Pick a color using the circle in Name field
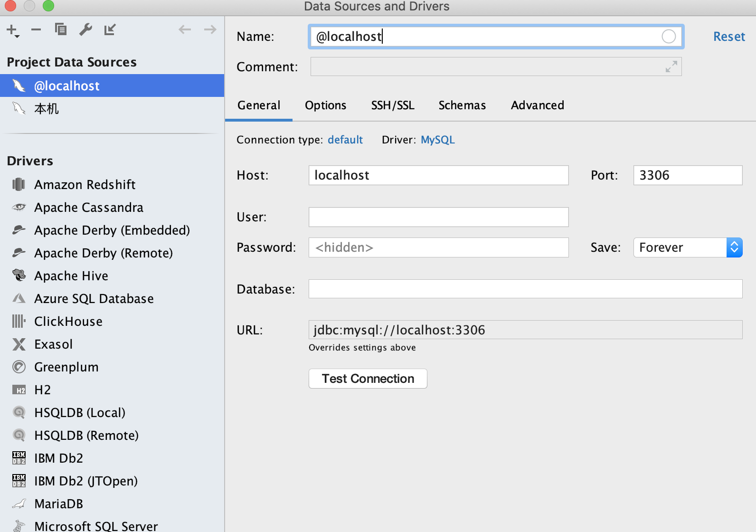 [x=669, y=37]
